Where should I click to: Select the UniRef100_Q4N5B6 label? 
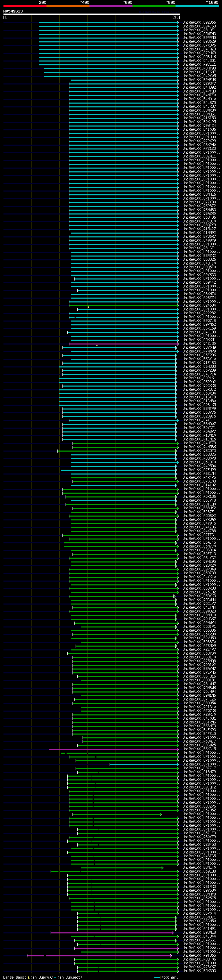click(199, 447)
